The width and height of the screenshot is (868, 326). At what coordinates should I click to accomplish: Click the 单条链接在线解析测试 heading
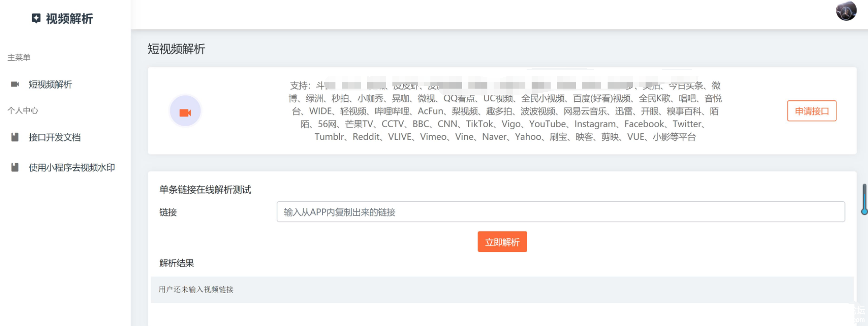pos(205,190)
